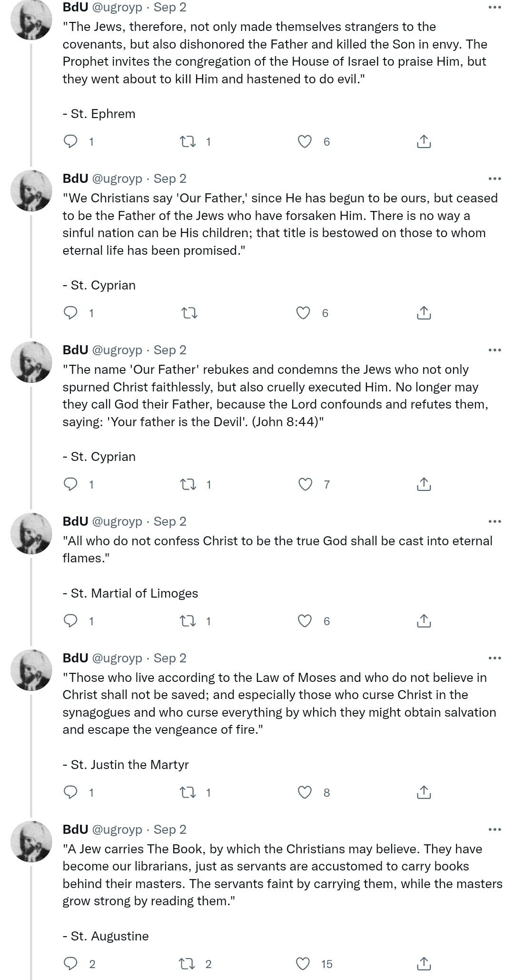This screenshot has height=980, width=514.
Task: Like the St. Ephrem quote tweet
Action: [x=305, y=141]
